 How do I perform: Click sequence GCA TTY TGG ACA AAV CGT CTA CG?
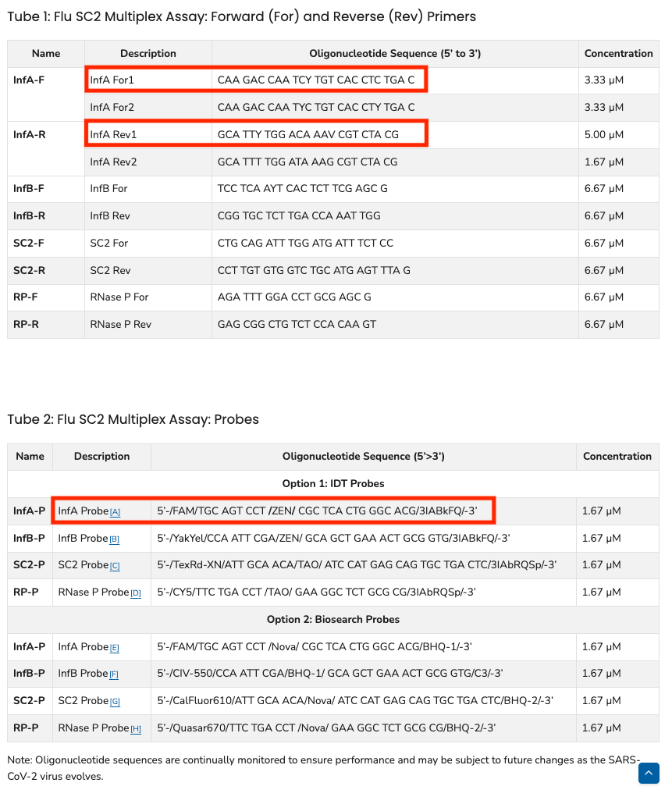pyautogui.click(x=308, y=135)
